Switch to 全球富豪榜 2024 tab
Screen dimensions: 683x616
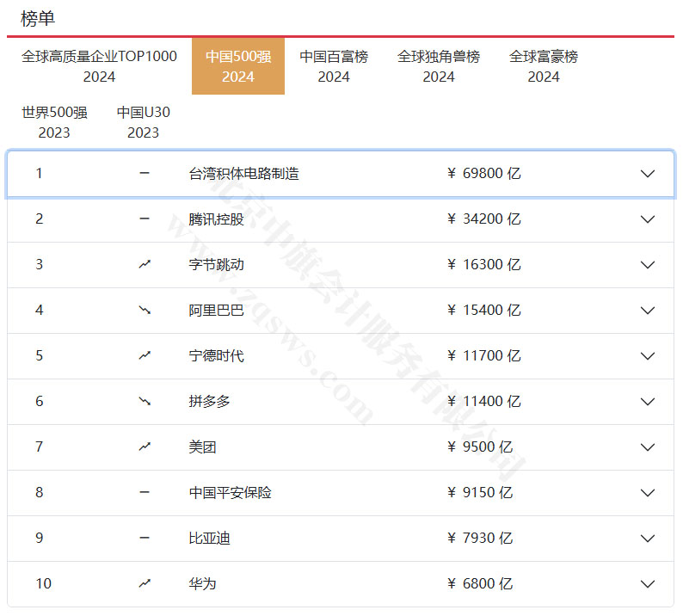coord(544,66)
